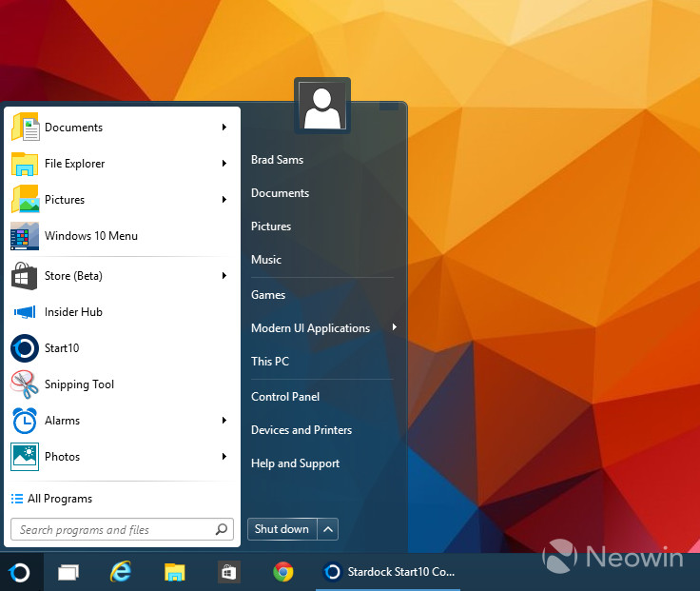Launch Google Chrome from taskbar
The image size is (700, 591).
click(283, 572)
